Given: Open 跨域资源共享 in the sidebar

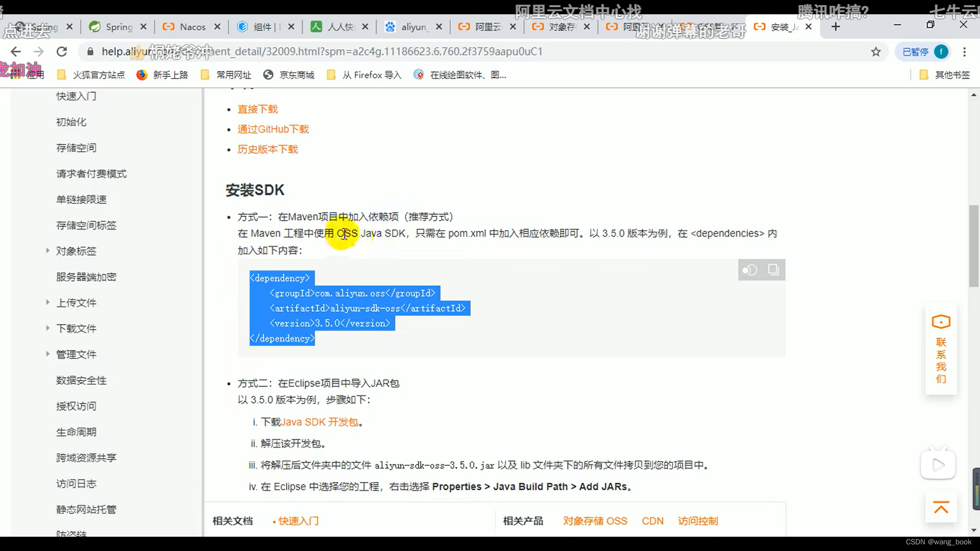Looking at the screenshot, I should pos(86,458).
